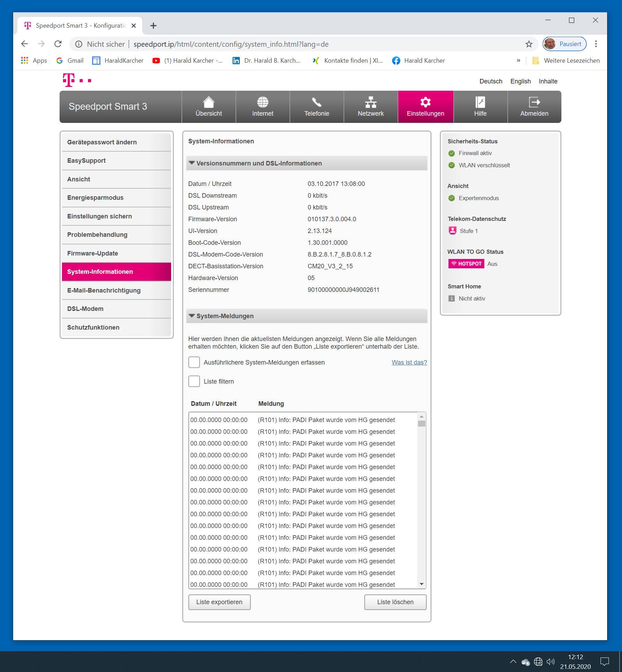Viewport: 622px width, 672px height.
Task: Switch language to Deutsch
Action: click(491, 81)
